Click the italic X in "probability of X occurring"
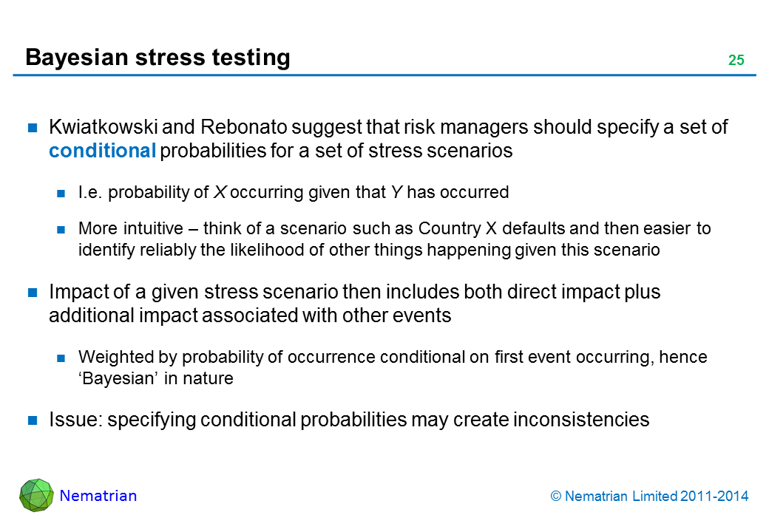Viewport: 769px width, 532px height. (219, 193)
